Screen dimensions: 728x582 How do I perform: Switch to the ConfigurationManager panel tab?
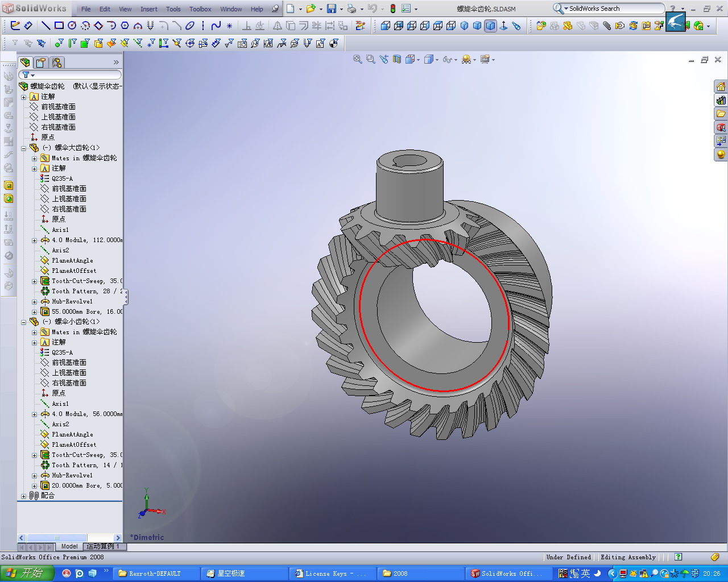point(57,63)
